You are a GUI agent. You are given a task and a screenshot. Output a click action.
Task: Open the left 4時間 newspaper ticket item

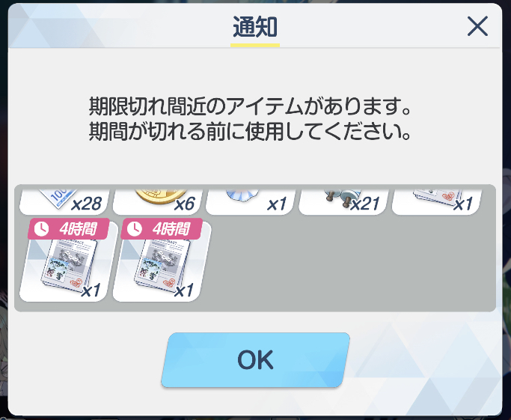click(x=68, y=262)
